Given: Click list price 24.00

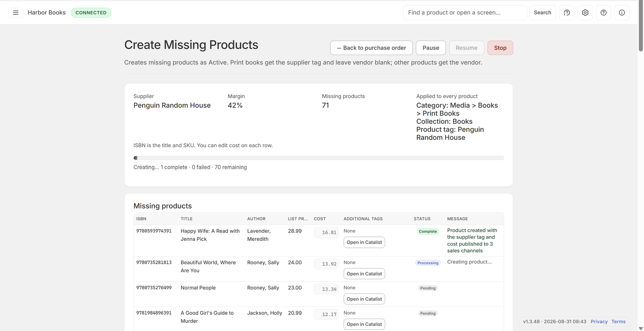Looking at the screenshot, I should pyautogui.click(x=295, y=262).
